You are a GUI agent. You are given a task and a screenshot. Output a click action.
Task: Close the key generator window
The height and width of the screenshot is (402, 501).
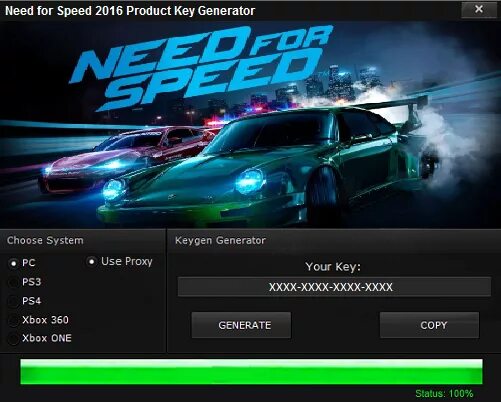[x=479, y=9]
